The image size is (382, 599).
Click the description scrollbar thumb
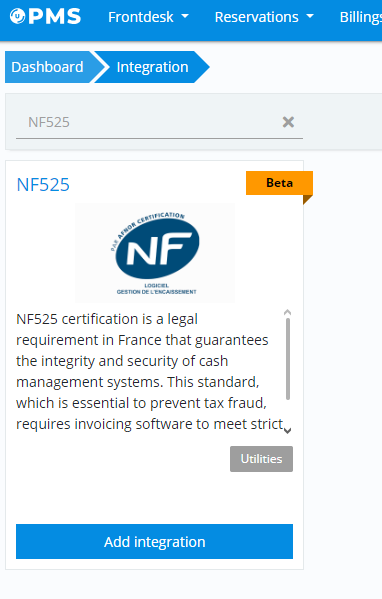pos(288,359)
